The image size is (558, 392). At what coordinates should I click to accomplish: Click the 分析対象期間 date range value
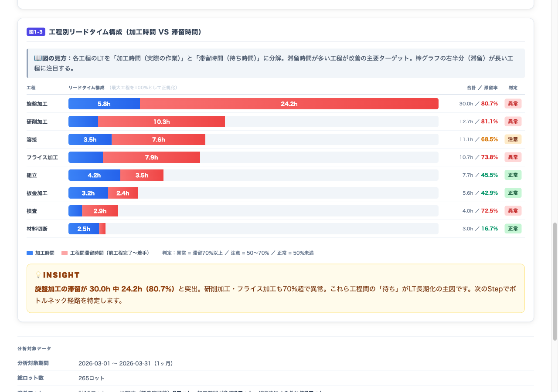pos(126,363)
